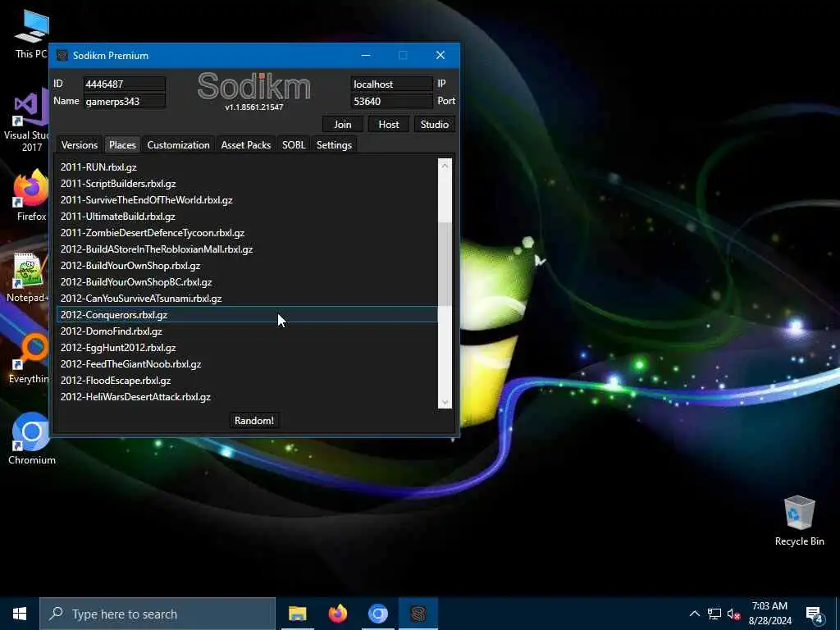Screen dimensions: 840x630
Task: Select 2012-FeedTheGiantNoob.rbxl.gz
Action: (x=247, y=363)
